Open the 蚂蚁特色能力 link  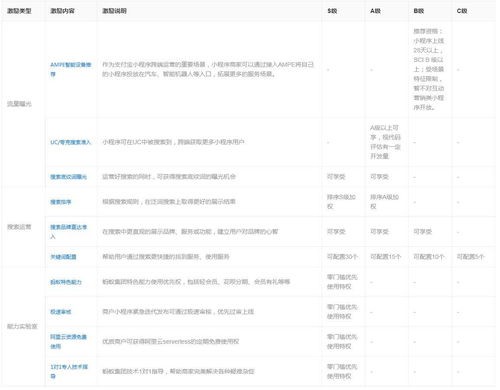click(66, 282)
